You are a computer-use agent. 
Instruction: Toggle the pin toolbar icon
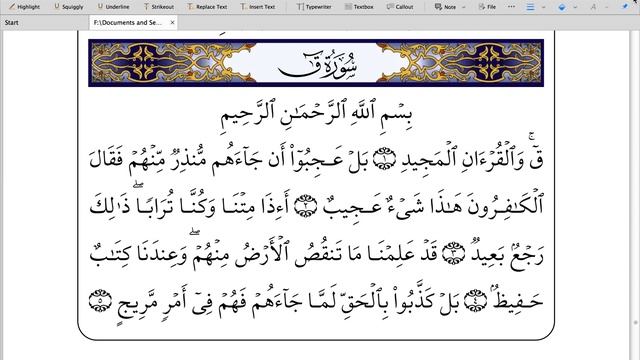pos(625,7)
